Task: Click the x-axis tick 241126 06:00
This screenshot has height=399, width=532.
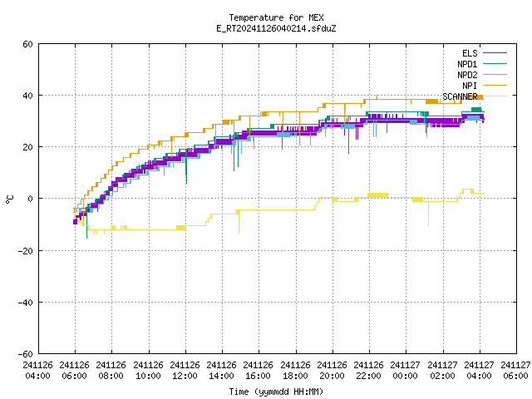Action: (x=75, y=371)
